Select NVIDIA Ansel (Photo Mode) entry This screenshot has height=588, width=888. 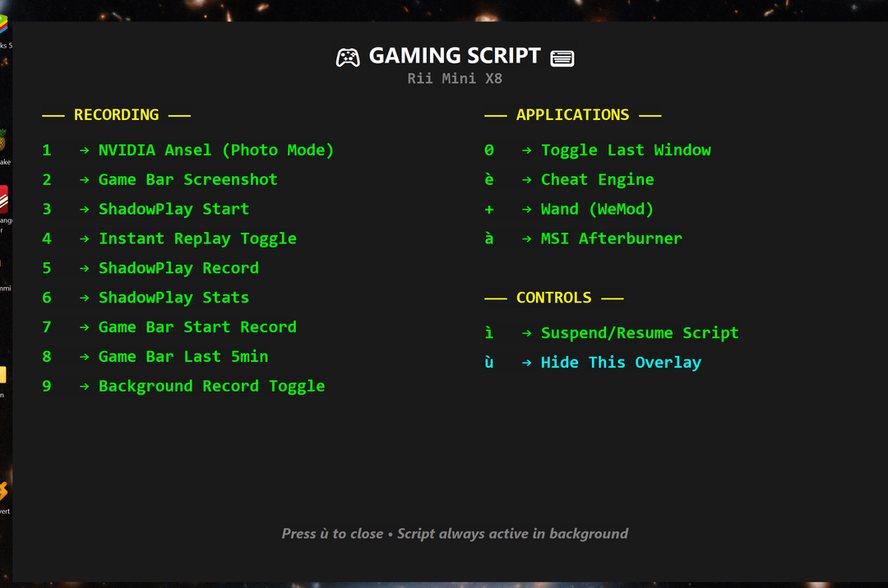click(215, 150)
